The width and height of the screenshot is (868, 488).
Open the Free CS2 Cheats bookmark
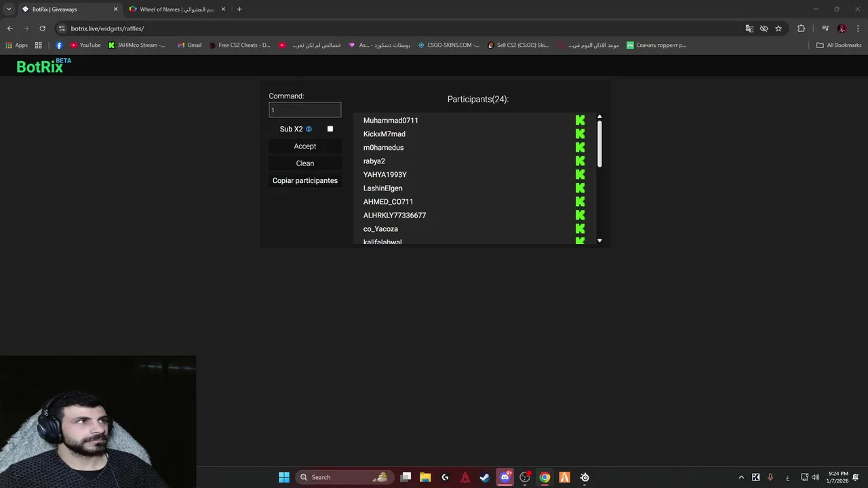(x=239, y=45)
